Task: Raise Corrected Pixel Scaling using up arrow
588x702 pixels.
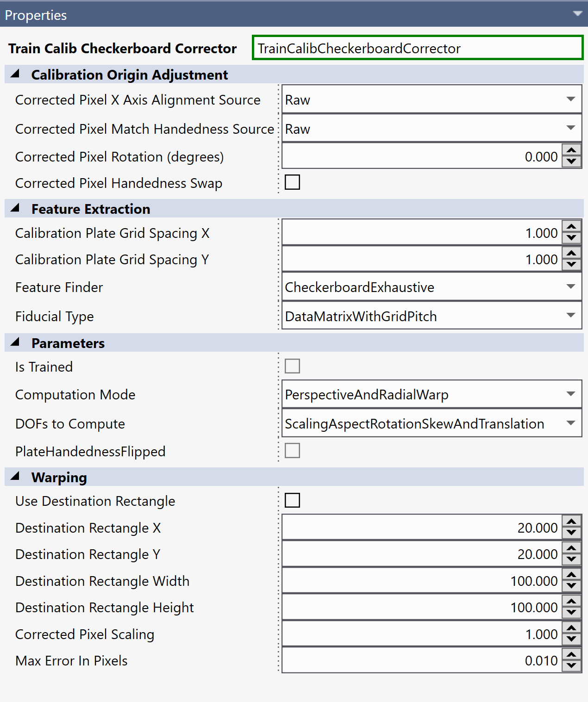Action: 572,628
